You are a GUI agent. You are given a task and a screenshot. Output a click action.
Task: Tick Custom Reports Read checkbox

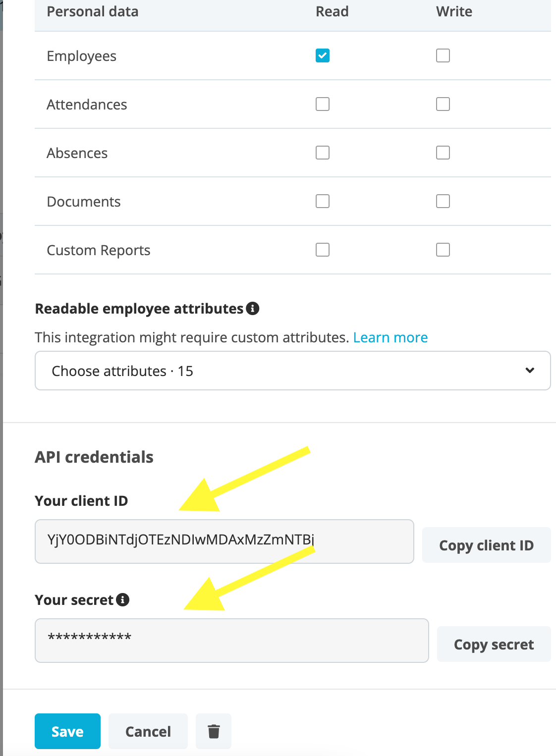323,250
